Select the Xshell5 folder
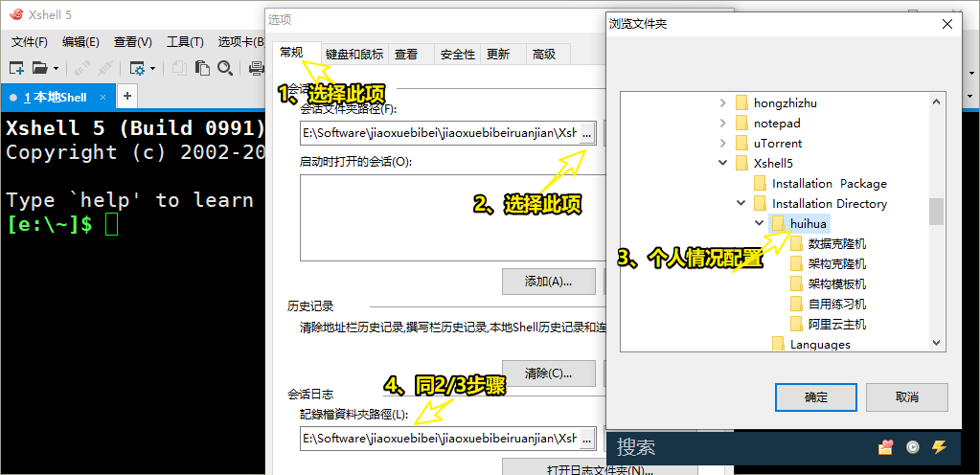This screenshot has height=475, width=980. point(773,163)
